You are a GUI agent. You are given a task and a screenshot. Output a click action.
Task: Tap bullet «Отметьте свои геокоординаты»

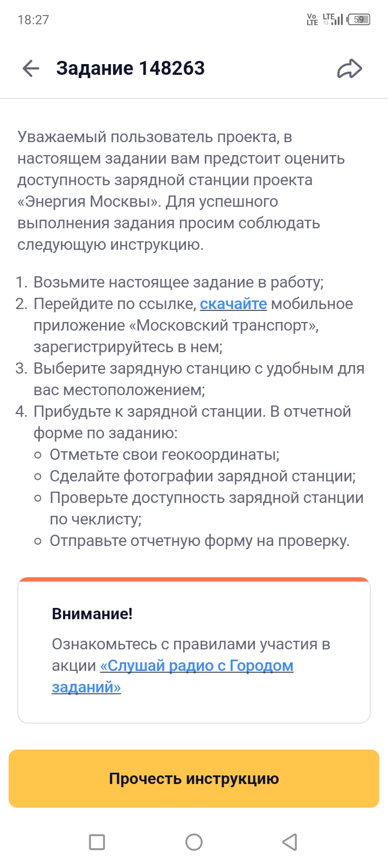(164, 454)
